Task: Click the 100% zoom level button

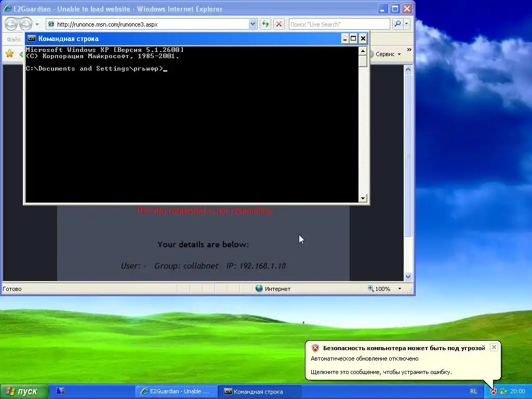Action: coord(379,289)
